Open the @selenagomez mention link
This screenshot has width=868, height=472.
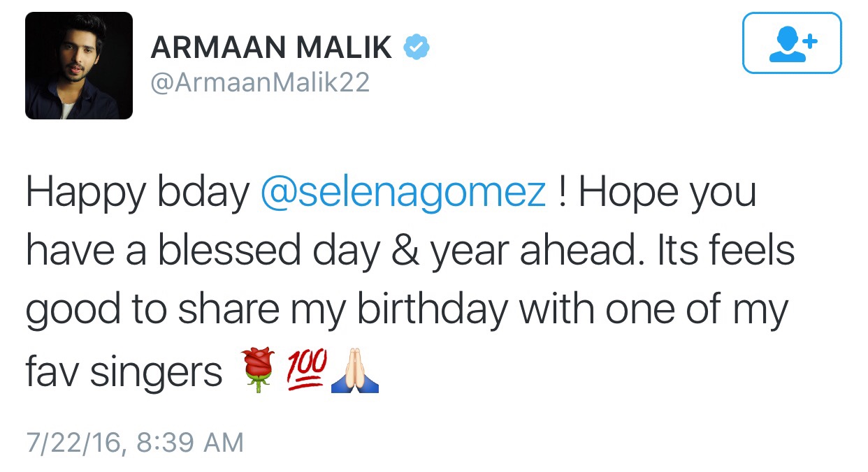[403, 193]
